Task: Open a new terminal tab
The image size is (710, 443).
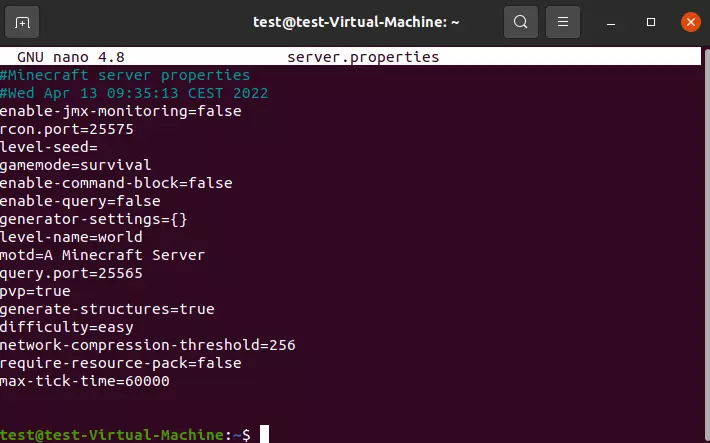Action: [x=23, y=21]
